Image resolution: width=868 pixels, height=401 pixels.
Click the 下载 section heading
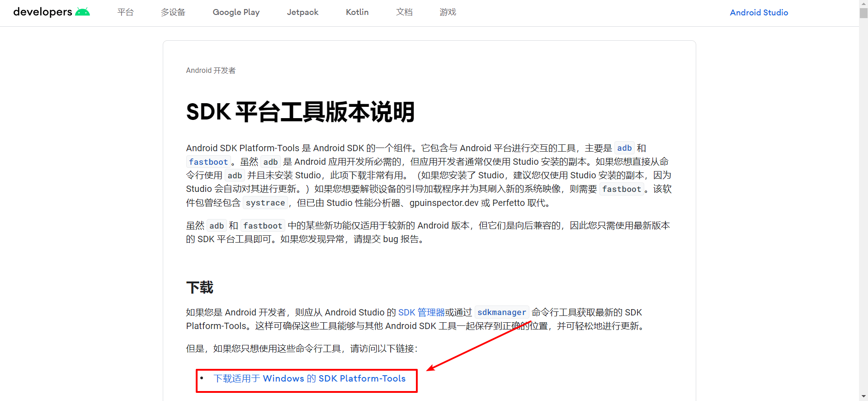pyautogui.click(x=199, y=287)
